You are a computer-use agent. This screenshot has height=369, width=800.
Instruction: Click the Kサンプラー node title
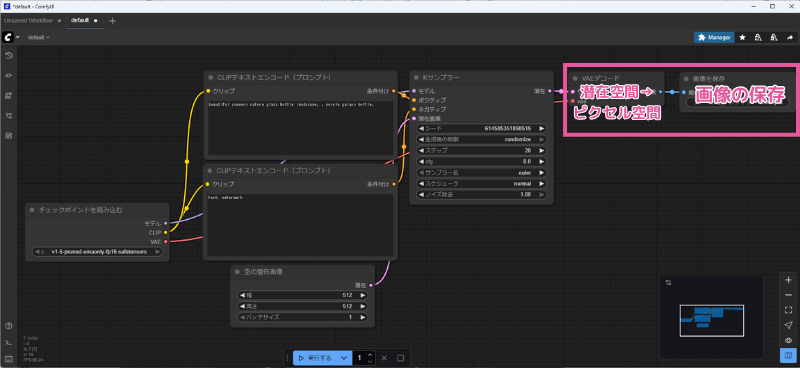(x=441, y=78)
